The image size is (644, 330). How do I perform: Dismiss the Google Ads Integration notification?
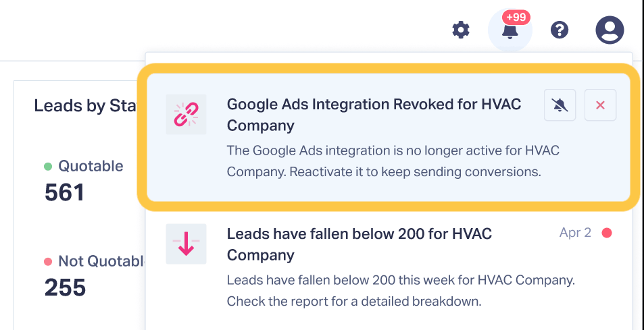(600, 105)
